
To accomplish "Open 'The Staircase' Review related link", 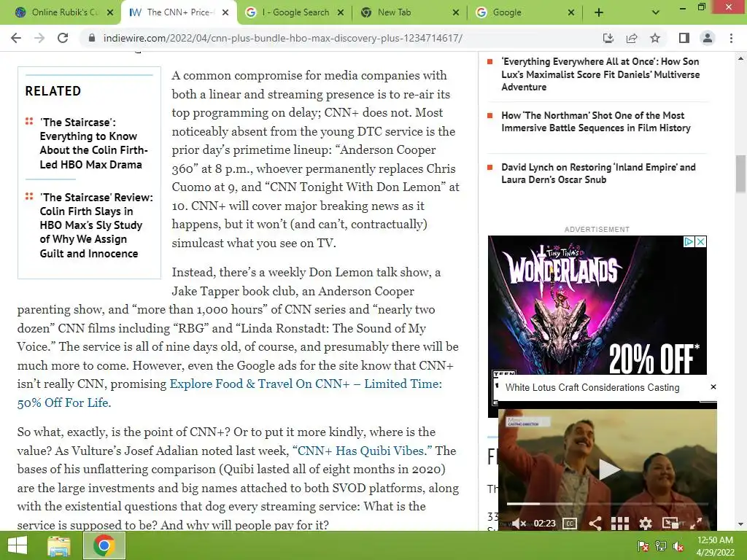I will click(x=96, y=225).
